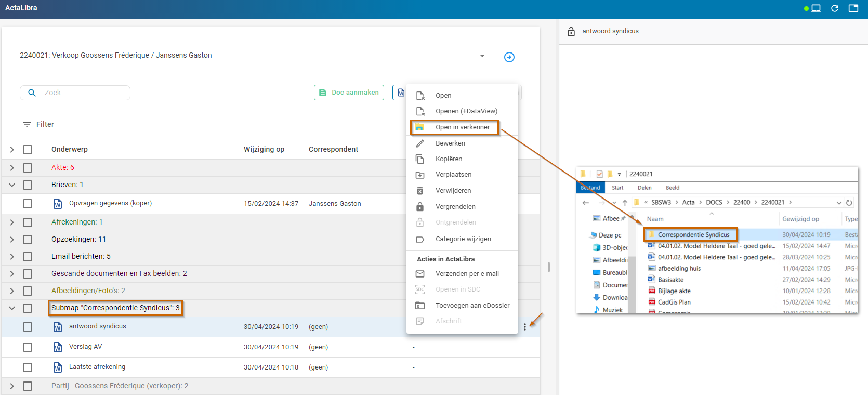Viewport: 868px width, 395px height.
Task: Open the Bestand tab in Explorer window
Action: pos(590,188)
